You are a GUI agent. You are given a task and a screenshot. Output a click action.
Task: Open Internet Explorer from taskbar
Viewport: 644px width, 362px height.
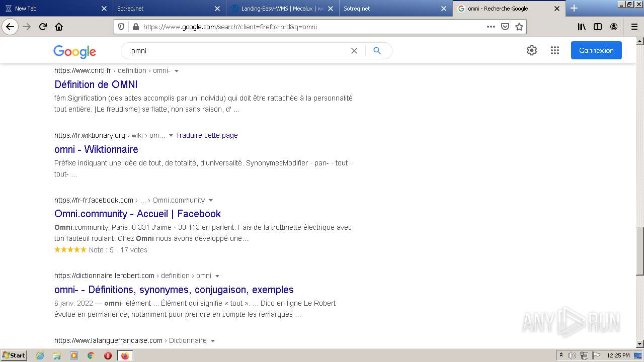[40, 355]
